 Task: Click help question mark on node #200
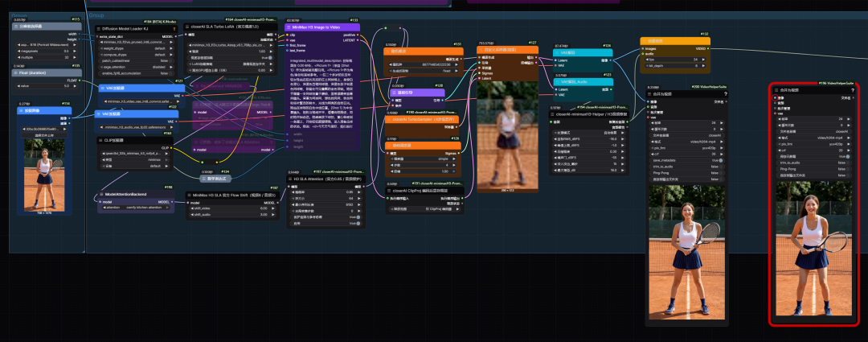pos(725,94)
